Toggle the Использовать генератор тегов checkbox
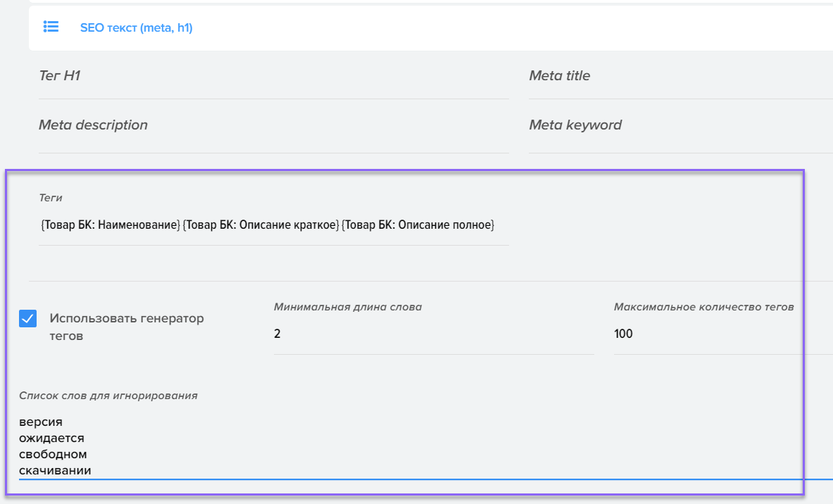 (28, 319)
